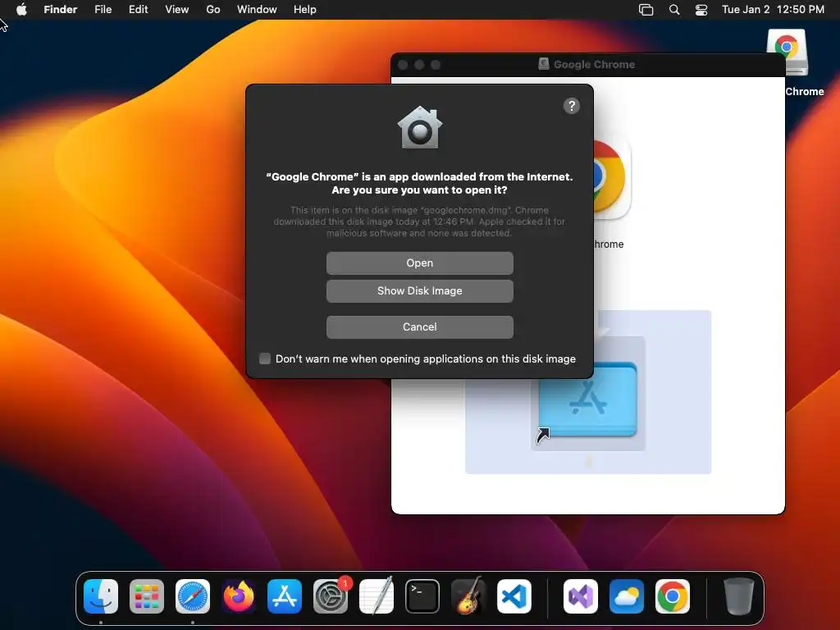Image resolution: width=840 pixels, height=630 pixels.
Task: Open the View menu
Action: [x=177, y=10]
